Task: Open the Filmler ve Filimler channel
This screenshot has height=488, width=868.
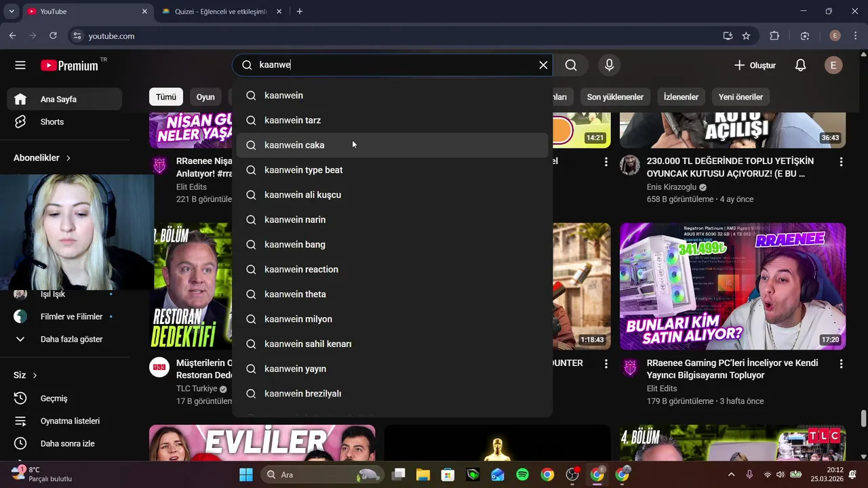Action: [65, 317]
